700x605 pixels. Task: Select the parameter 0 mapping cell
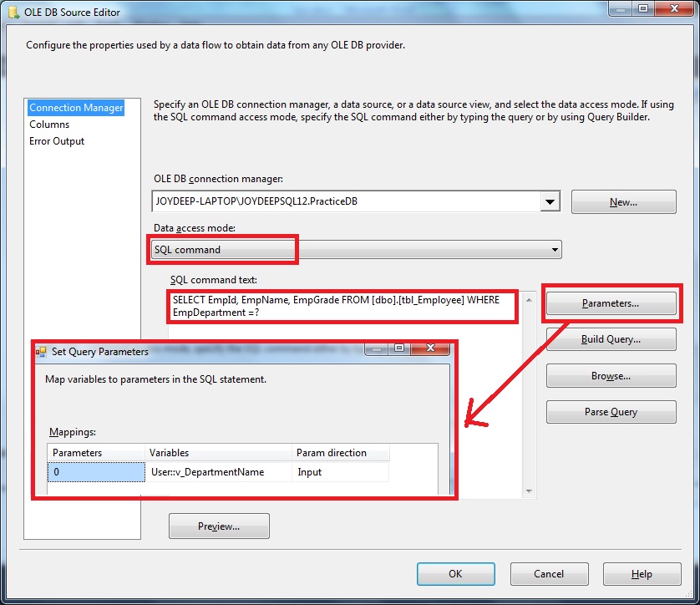pyautogui.click(x=96, y=471)
